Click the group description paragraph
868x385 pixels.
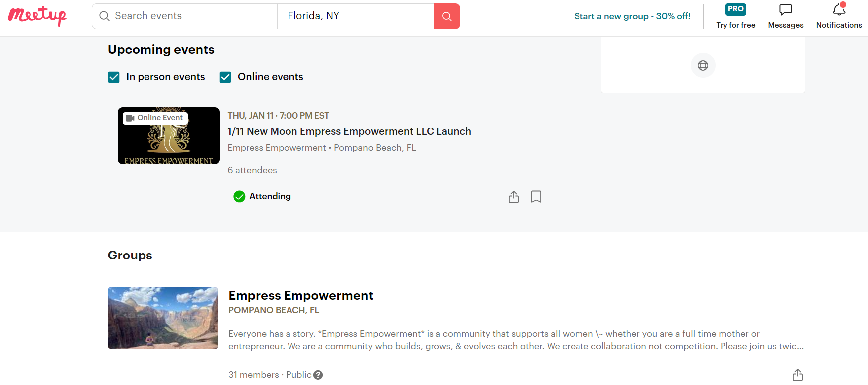[516, 340]
